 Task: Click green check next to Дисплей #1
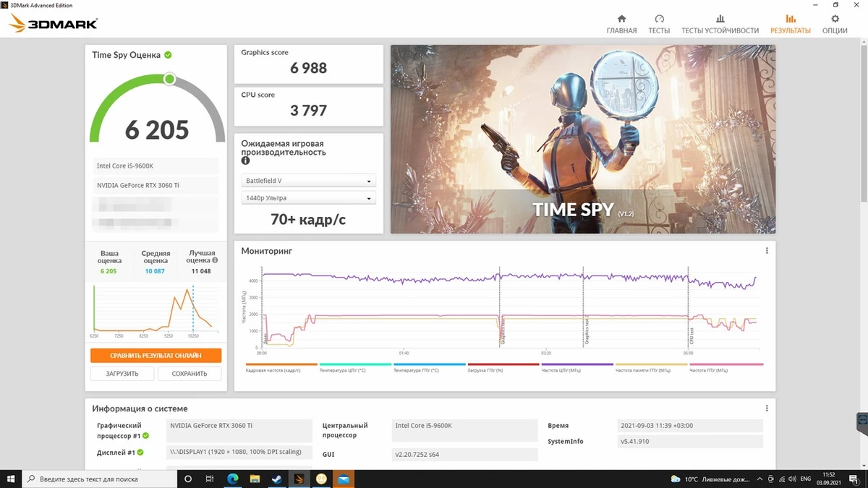pyautogui.click(x=140, y=453)
